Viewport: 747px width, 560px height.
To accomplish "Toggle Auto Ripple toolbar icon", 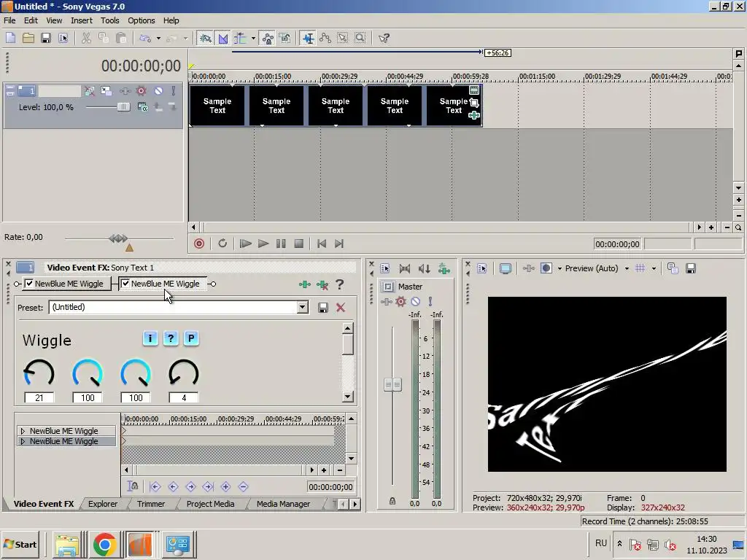I will point(240,38).
